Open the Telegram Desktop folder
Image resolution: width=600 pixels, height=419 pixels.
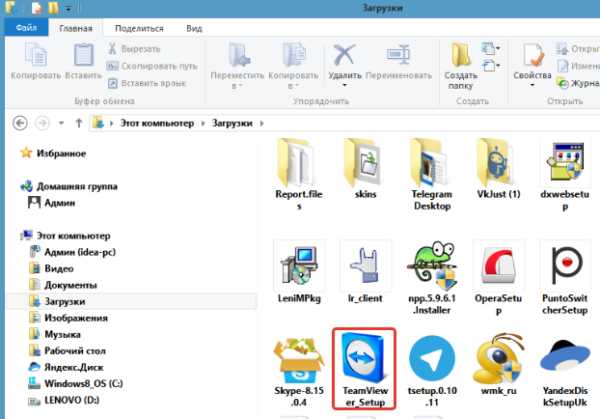point(432,174)
